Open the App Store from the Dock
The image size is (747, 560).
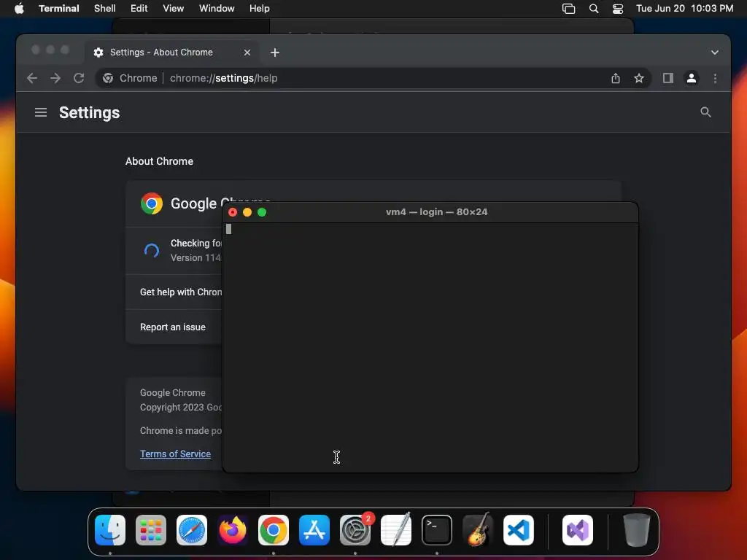314,530
